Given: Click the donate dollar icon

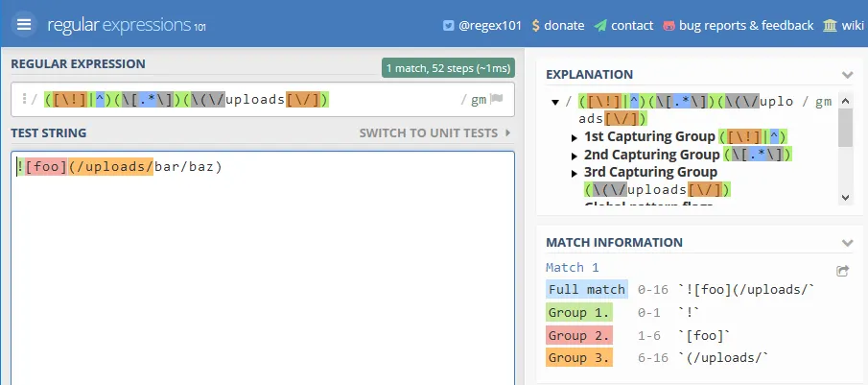Looking at the screenshot, I should coord(535,26).
